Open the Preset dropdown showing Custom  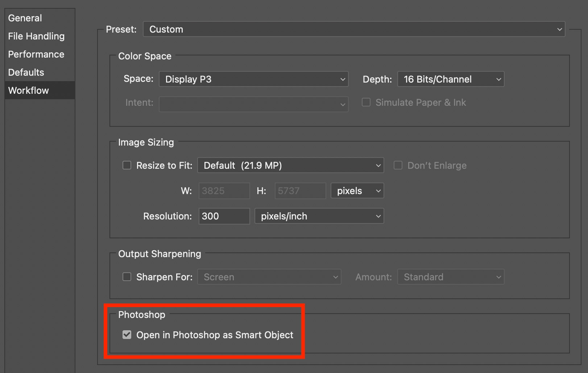pyautogui.click(x=354, y=29)
